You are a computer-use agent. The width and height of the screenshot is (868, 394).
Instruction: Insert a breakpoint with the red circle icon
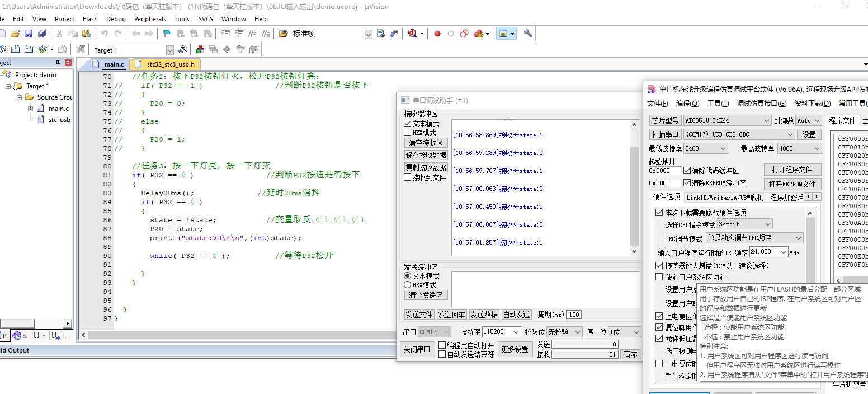point(437,33)
